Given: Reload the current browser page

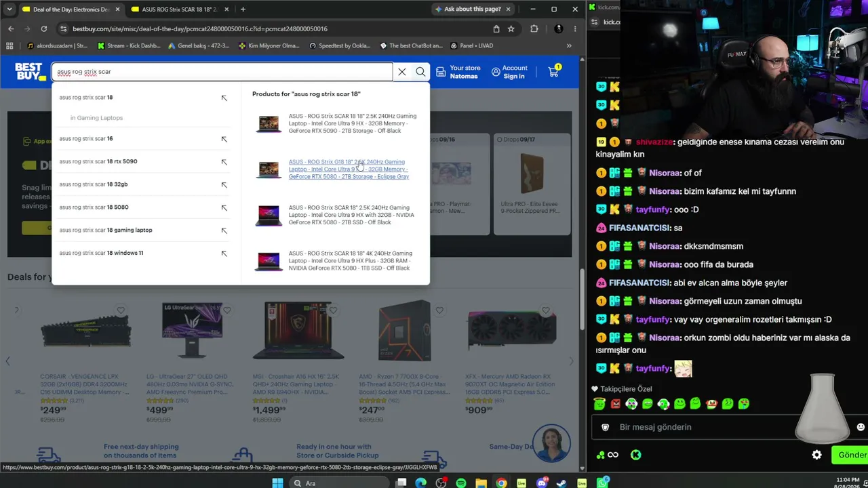Looking at the screenshot, I should pos(44,28).
